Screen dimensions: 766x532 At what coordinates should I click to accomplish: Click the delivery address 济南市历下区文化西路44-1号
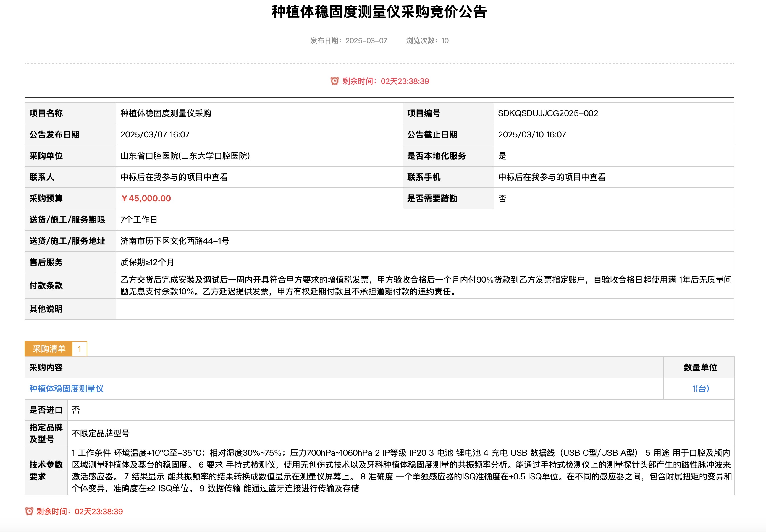(175, 241)
